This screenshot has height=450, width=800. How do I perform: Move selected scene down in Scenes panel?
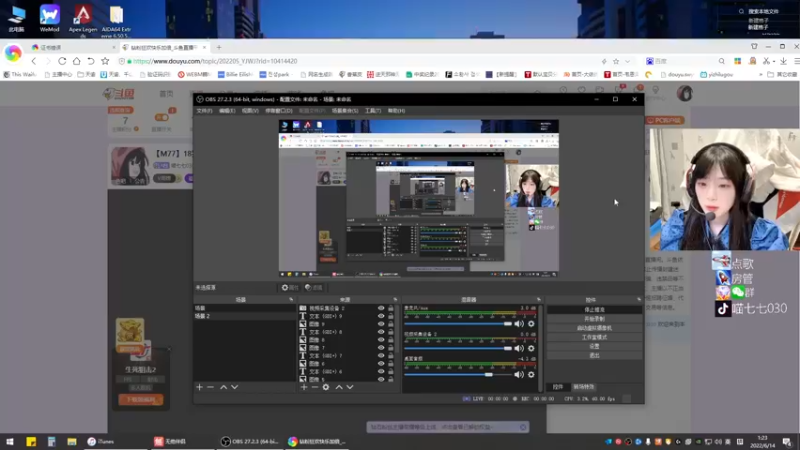(235, 387)
